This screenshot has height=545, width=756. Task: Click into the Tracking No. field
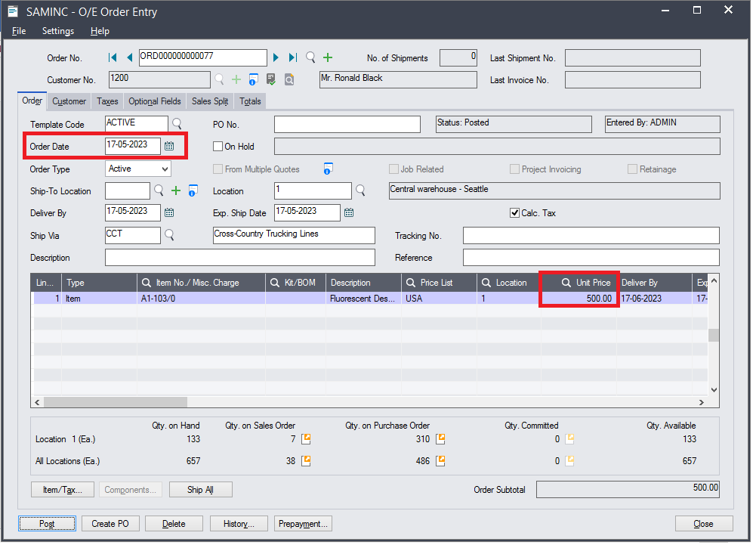[591, 236]
